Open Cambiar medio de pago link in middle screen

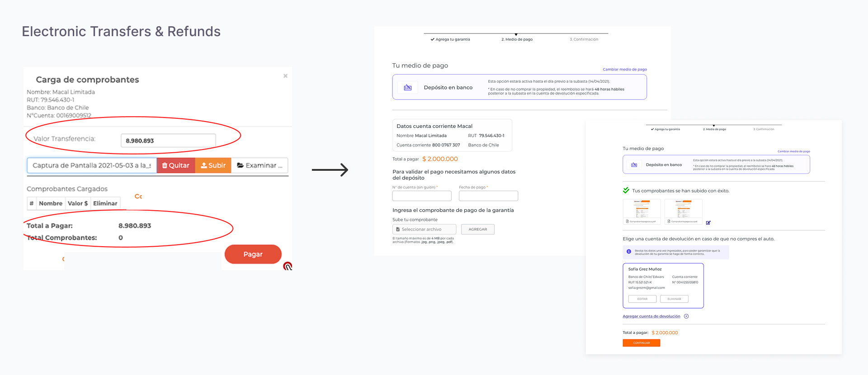pos(624,69)
